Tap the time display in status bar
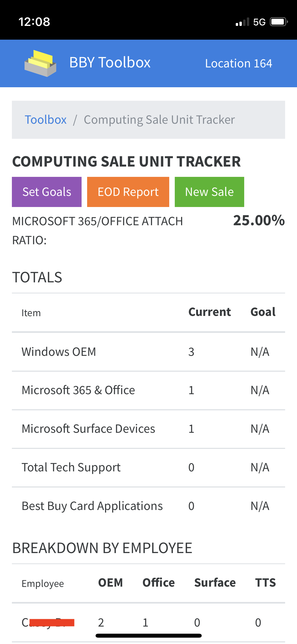 click(x=34, y=22)
